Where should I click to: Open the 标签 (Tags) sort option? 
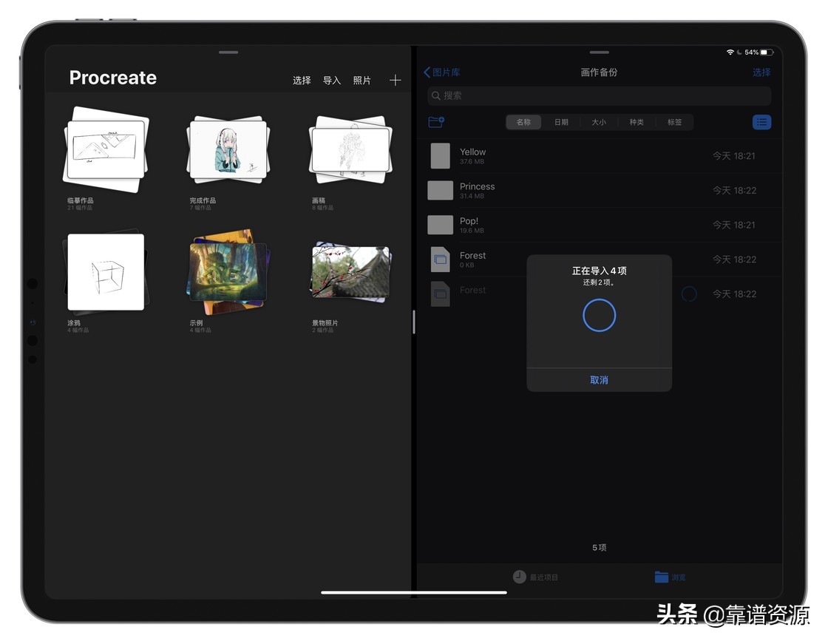pos(675,122)
